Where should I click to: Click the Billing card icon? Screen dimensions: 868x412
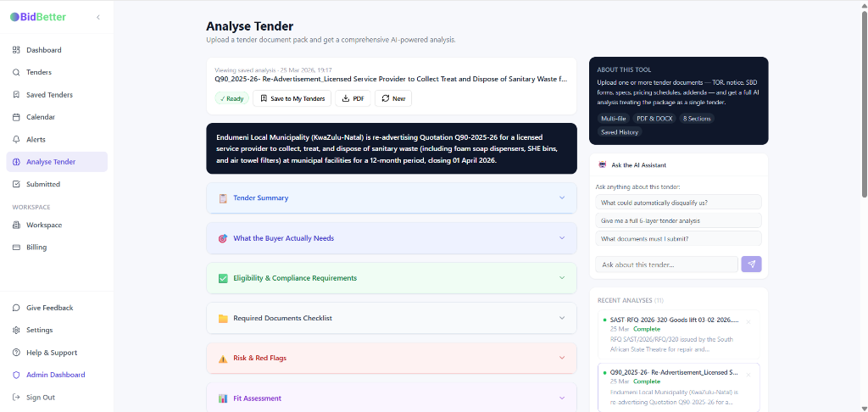click(x=16, y=247)
